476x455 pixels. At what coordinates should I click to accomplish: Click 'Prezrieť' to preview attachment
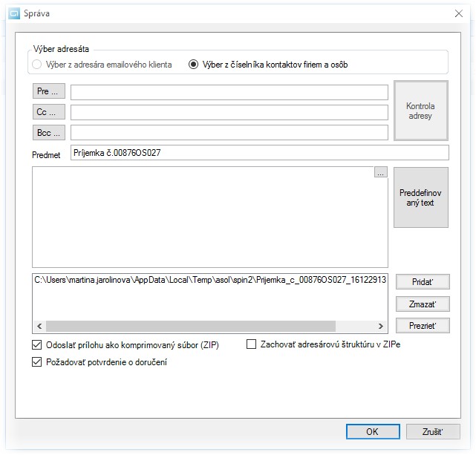(421, 325)
